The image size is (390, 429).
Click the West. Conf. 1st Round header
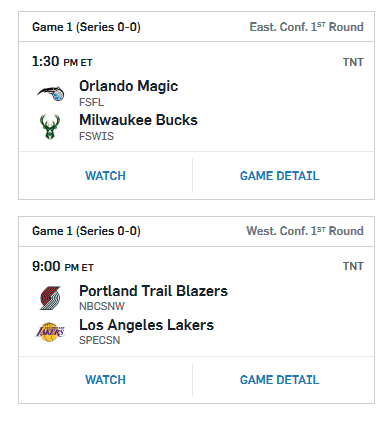click(305, 231)
